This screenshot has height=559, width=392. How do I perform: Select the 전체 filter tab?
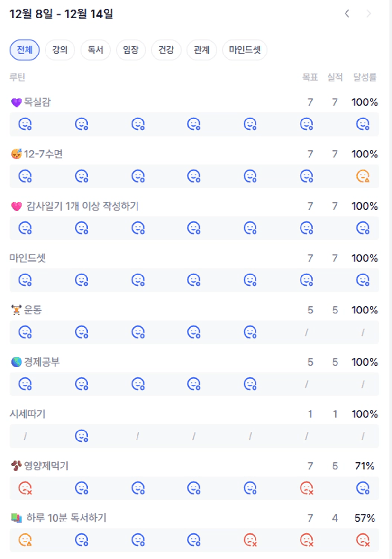pyautogui.click(x=25, y=50)
